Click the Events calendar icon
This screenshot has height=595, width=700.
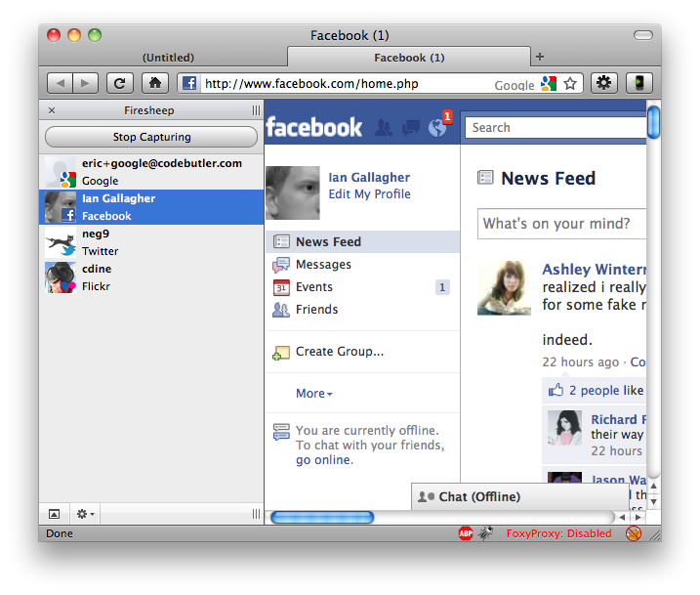281,287
